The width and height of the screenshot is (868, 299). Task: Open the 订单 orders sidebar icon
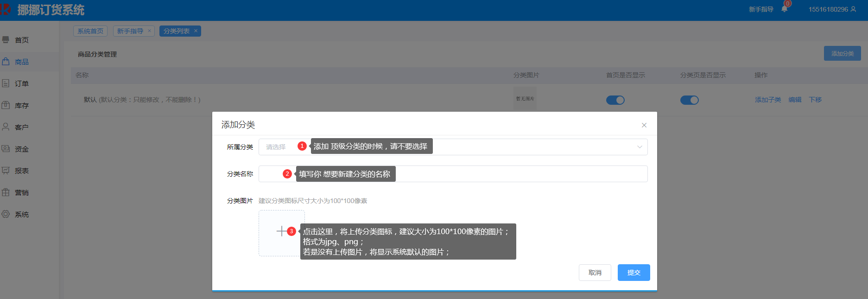click(6, 83)
